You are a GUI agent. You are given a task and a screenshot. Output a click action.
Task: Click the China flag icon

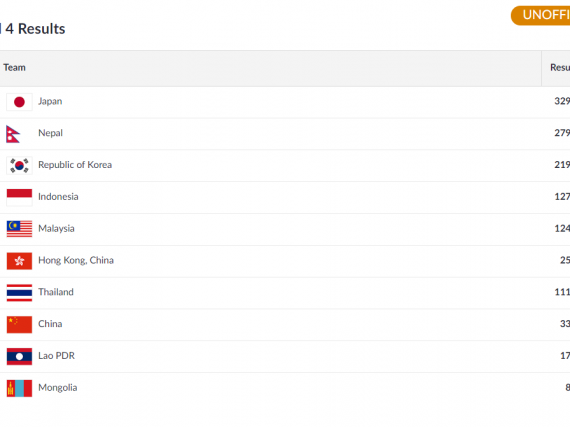tap(19, 325)
